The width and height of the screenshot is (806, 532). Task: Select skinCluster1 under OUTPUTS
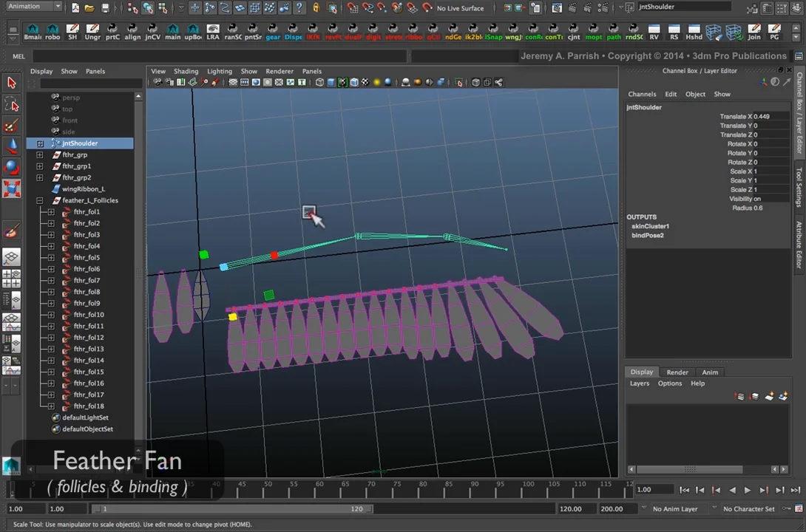coord(650,226)
